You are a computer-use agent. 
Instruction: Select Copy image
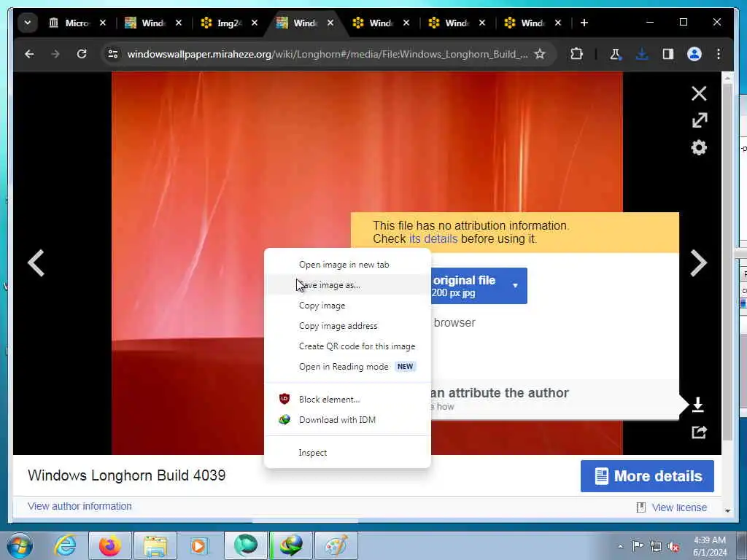pos(347,306)
